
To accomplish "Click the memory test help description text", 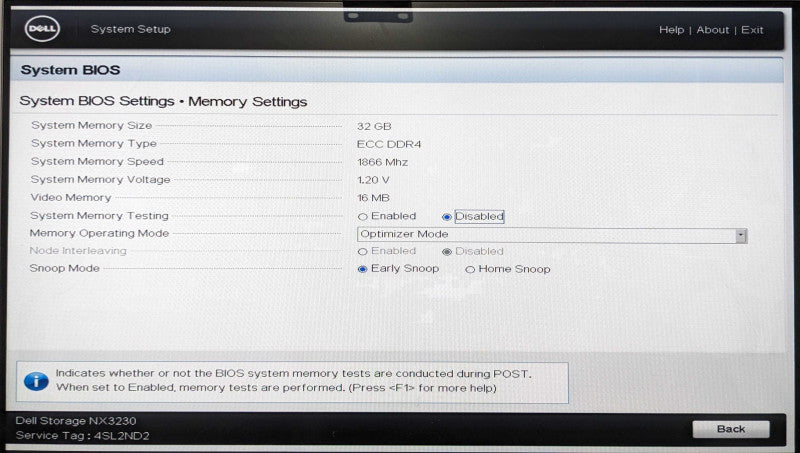I will tap(293, 381).
